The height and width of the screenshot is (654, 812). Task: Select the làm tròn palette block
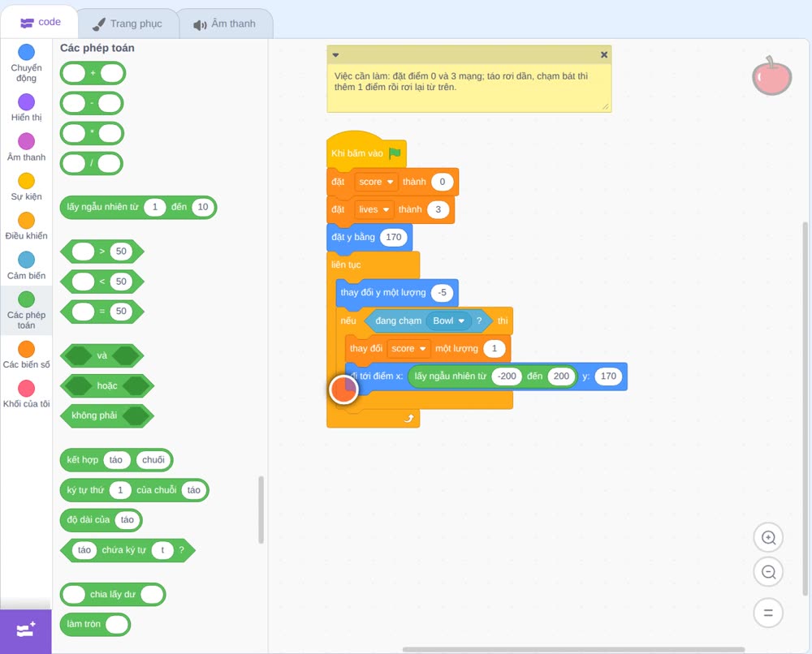(95, 624)
